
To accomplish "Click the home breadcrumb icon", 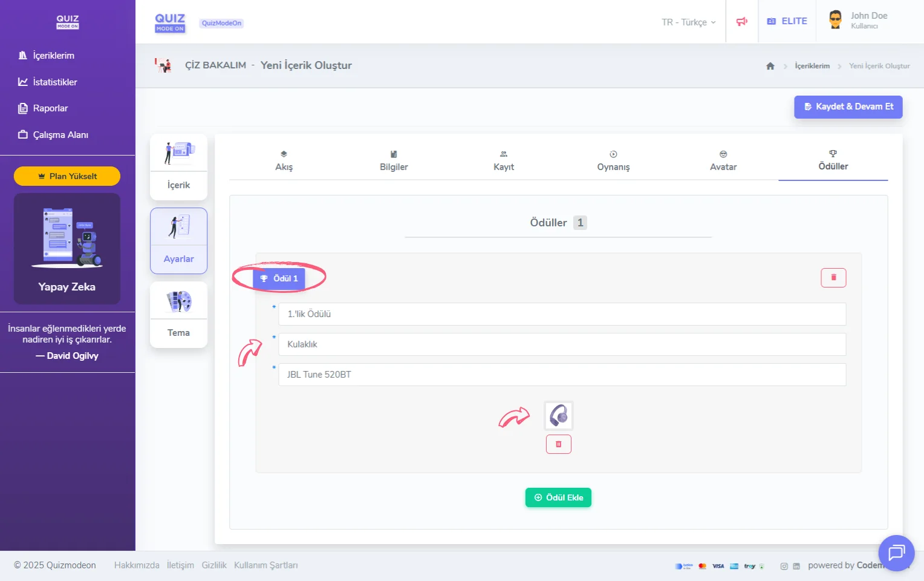I will click(770, 66).
